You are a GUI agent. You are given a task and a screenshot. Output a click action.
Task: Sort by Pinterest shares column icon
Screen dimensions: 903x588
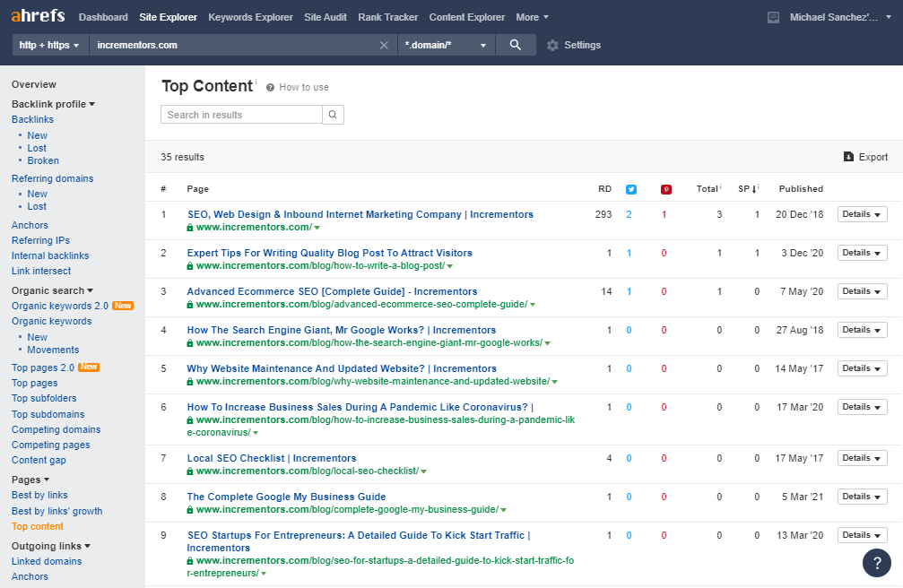pyautogui.click(x=666, y=189)
